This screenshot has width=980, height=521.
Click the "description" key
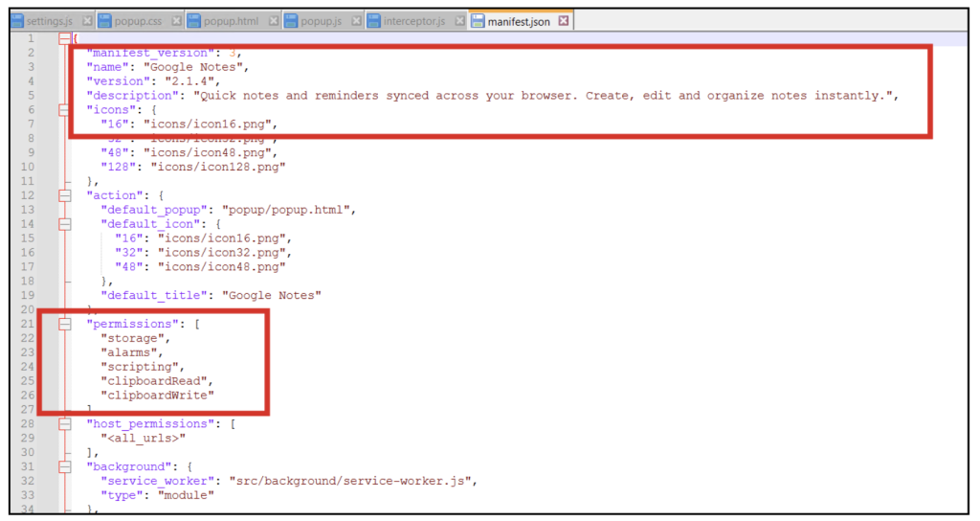[x=132, y=96]
